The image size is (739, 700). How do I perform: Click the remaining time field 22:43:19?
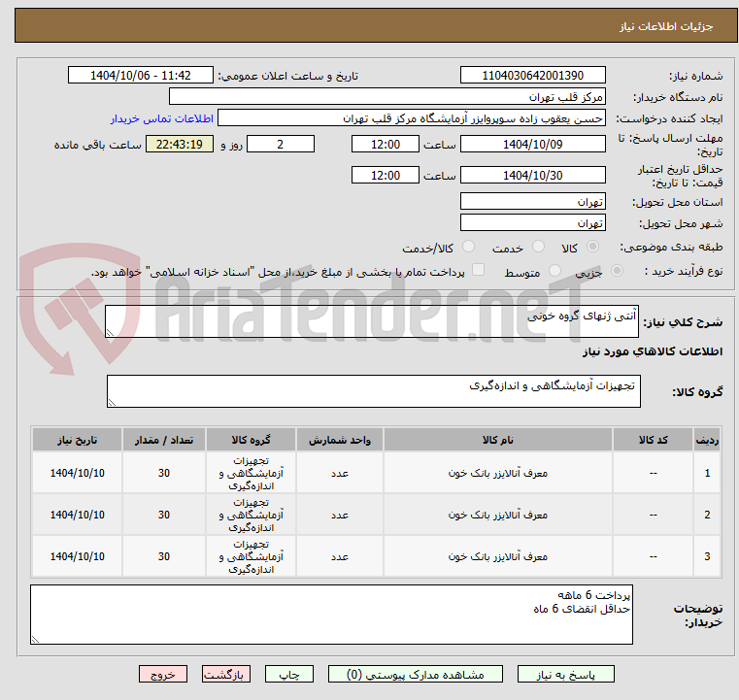point(179,144)
